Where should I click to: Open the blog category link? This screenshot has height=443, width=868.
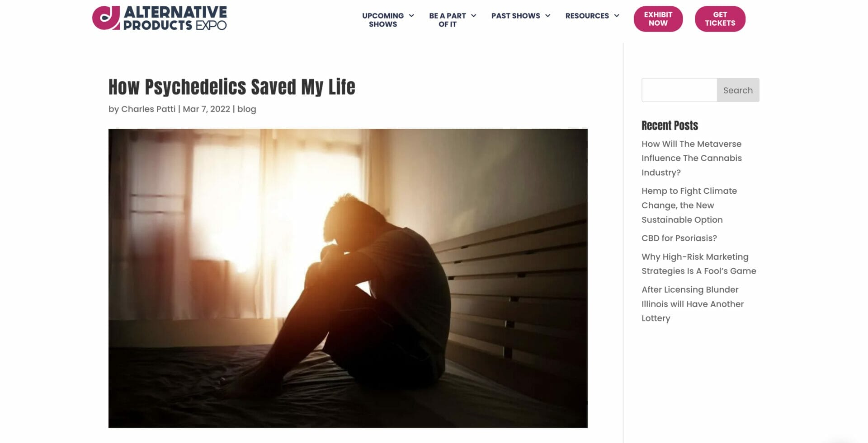[x=247, y=109]
